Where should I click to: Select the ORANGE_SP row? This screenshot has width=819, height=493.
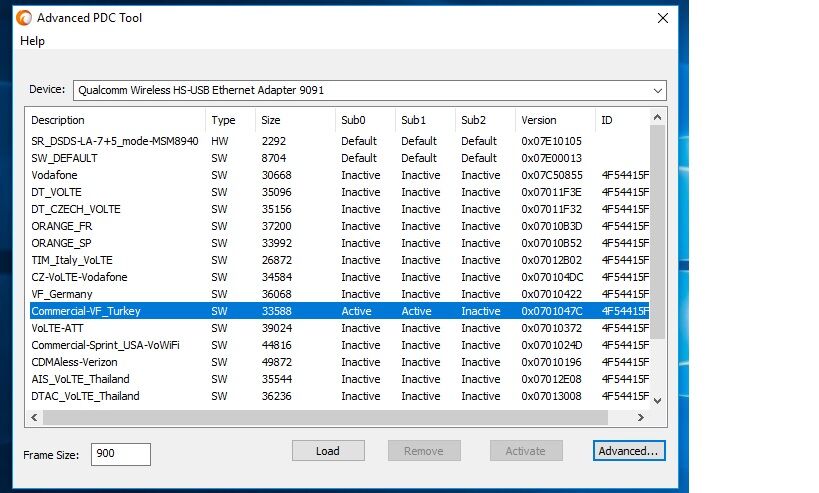[x=339, y=243]
